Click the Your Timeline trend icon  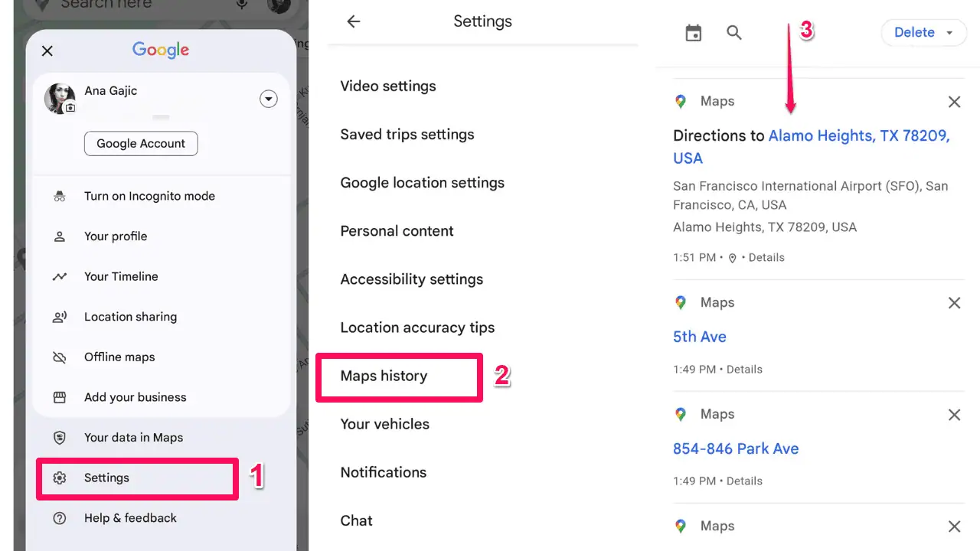[60, 277]
